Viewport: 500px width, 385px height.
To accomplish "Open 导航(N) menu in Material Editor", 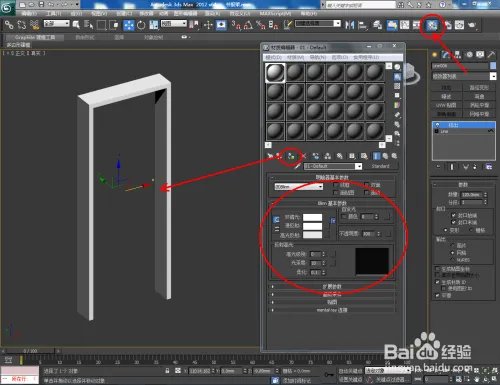I will (x=318, y=57).
